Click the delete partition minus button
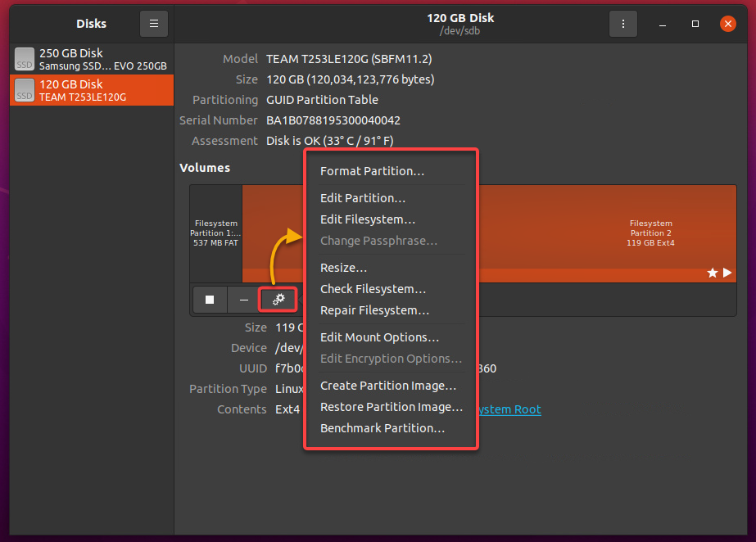Screen dimensions: 756x542 coord(244,300)
